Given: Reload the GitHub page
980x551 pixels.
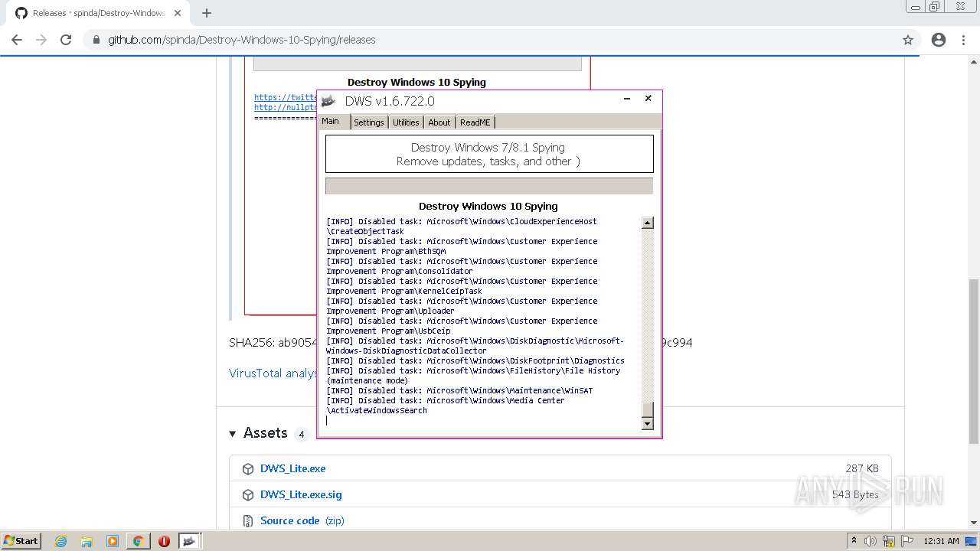Looking at the screenshot, I should [x=66, y=40].
